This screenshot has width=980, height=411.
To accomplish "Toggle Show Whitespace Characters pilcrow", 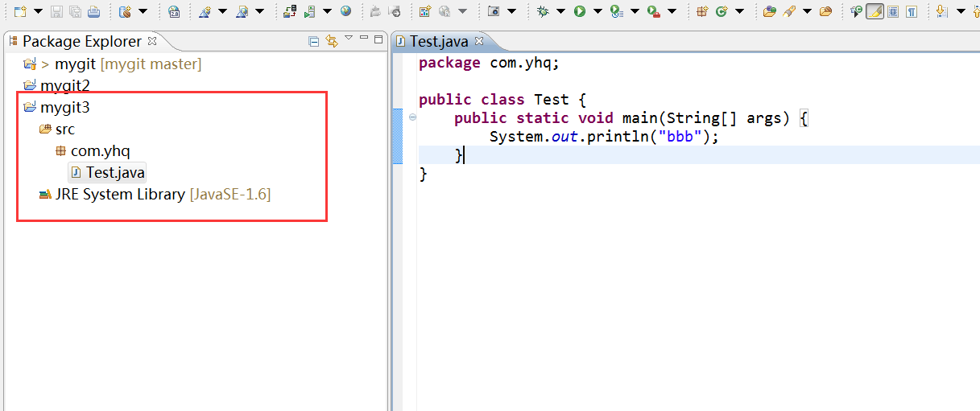I will click(x=911, y=11).
